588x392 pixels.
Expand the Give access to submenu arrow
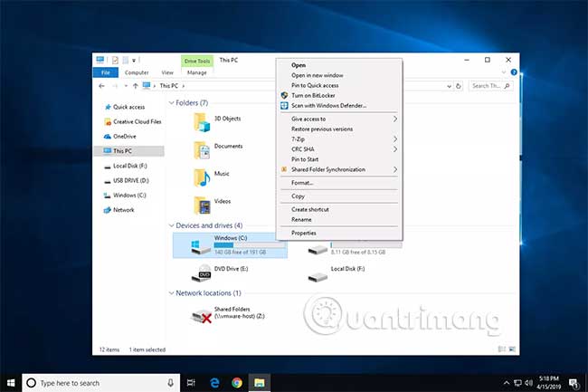click(395, 119)
